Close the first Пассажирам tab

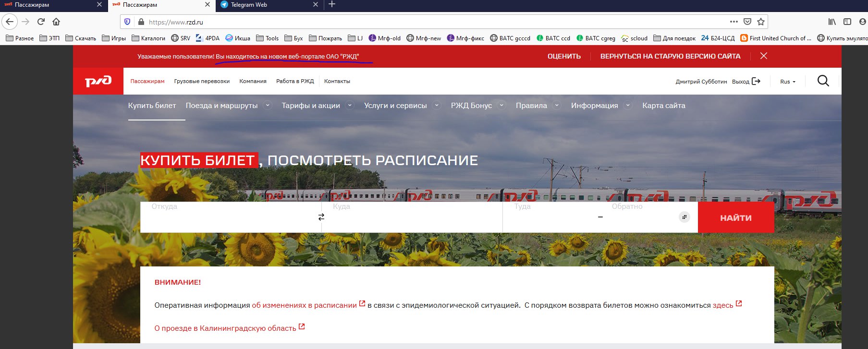coord(99,4)
